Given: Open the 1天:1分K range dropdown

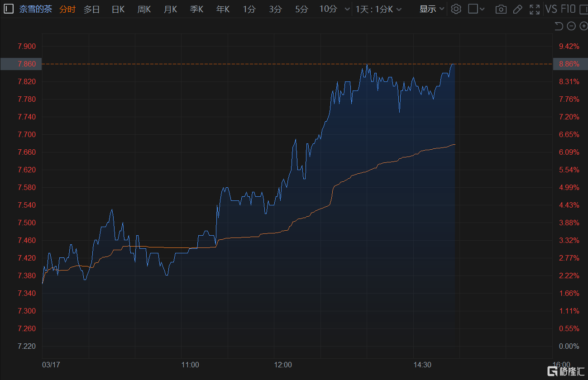Looking at the screenshot, I should pyautogui.click(x=378, y=9).
